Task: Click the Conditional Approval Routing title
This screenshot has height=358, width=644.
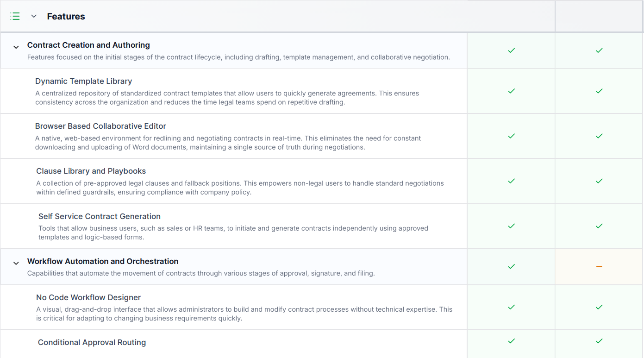Action: [x=92, y=342]
